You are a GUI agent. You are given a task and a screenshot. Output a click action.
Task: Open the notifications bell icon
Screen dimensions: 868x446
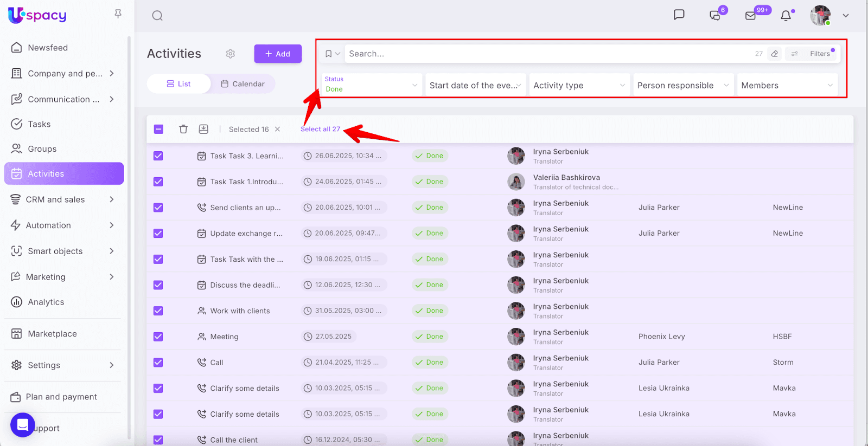click(x=786, y=16)
